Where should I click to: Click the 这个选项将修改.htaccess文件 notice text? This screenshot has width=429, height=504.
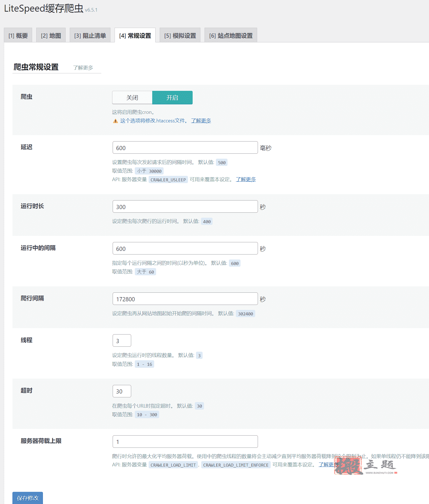[x=154, y=121]
